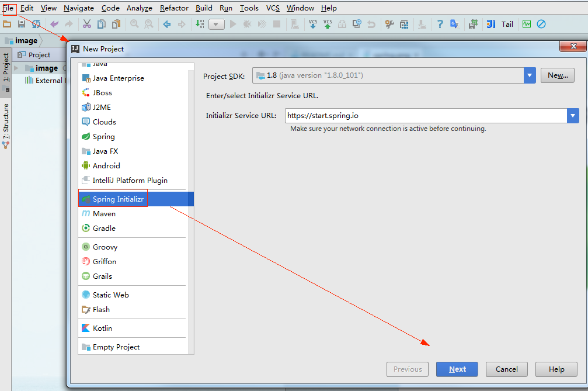Click the blue Back navigation arrow

167,25
